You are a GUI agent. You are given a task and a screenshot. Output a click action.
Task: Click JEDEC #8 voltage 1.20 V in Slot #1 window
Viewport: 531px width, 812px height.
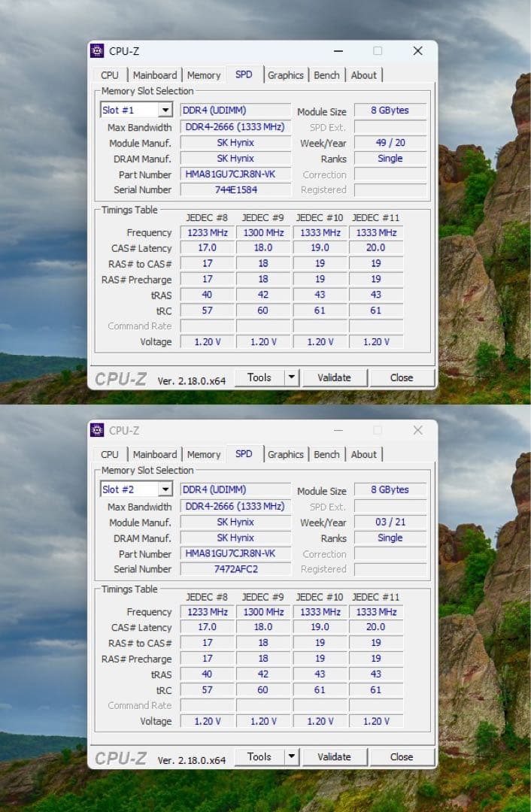click(208, 341)
